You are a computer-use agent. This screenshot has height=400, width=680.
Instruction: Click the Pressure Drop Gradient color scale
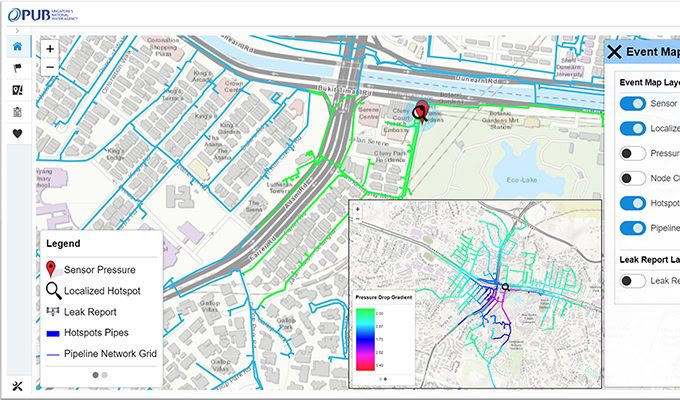pos(364,338)
